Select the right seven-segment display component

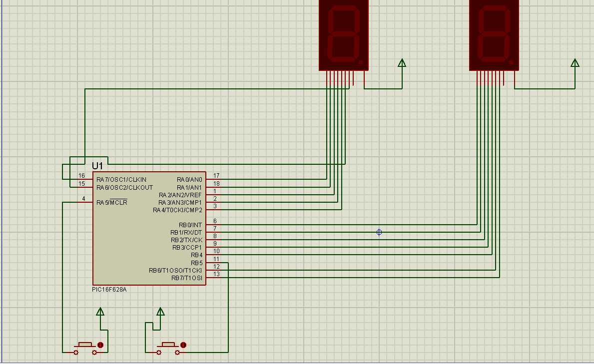tap(494, 35)
